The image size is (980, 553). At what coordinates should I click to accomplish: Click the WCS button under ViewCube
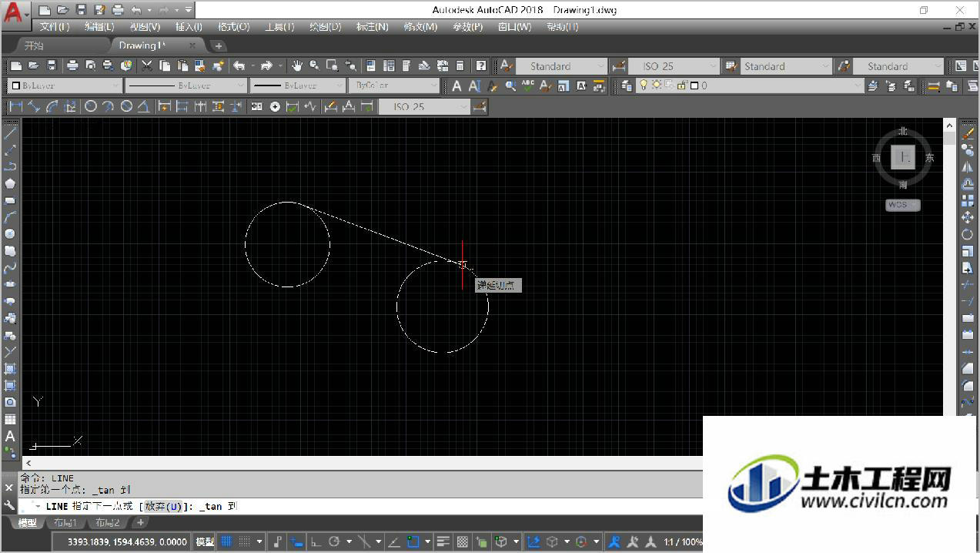coord(902,205)
